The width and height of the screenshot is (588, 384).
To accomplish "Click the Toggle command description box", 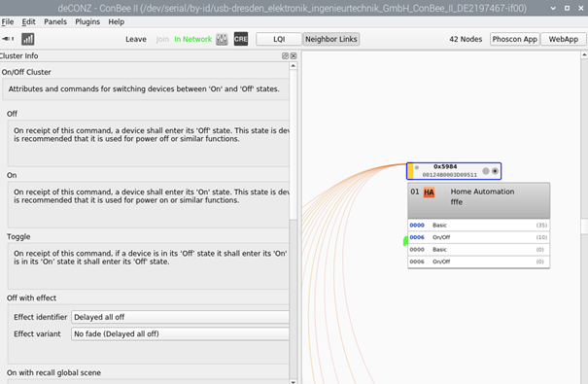I will [x=149, y=265].
